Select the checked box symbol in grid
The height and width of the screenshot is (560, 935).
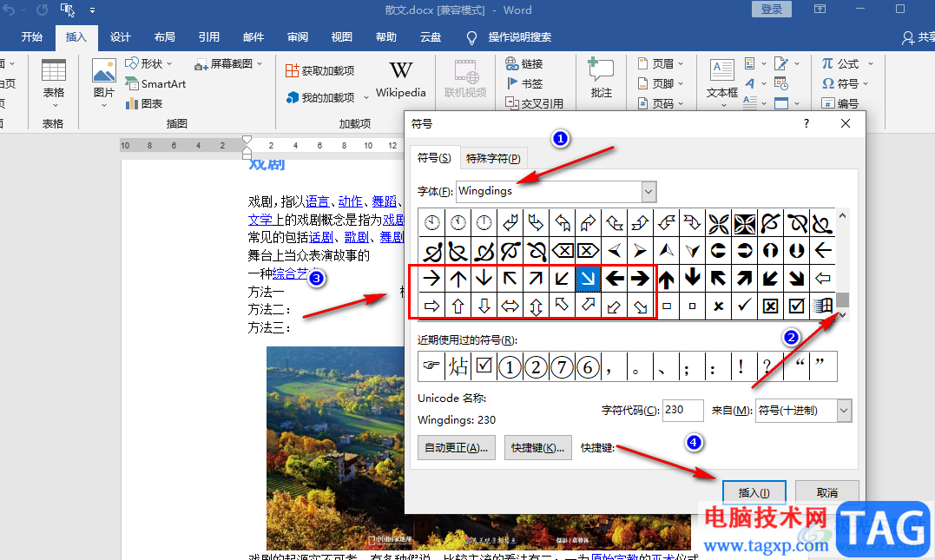(797, 306)
